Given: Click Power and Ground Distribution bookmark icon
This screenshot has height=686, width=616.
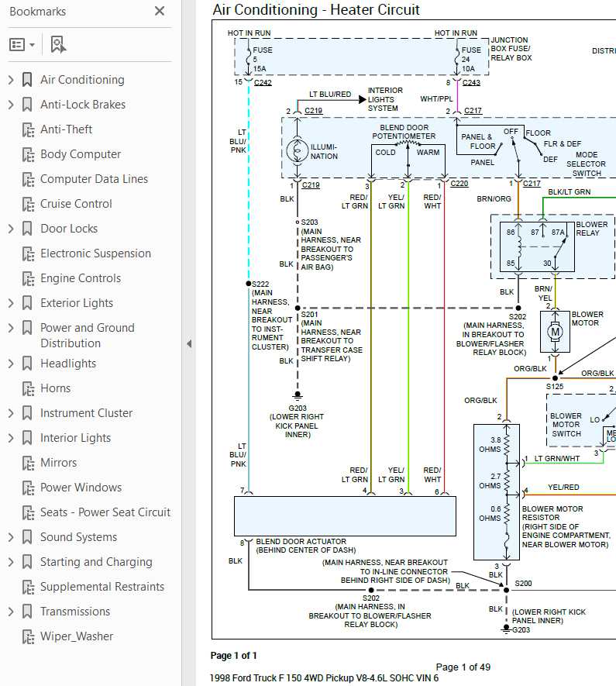Looking at the screenshot, I should pos(27,328).
